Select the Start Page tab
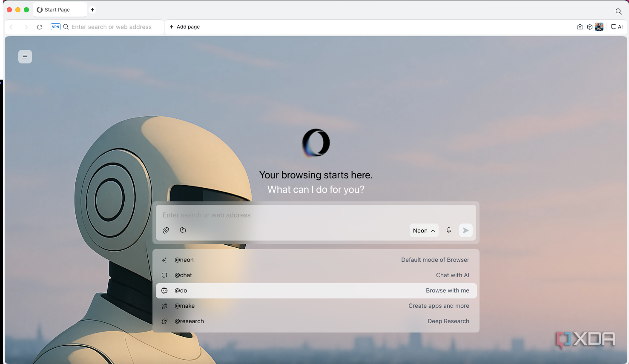The height and width of the screenshot is (364, 629). click(60, 10)
